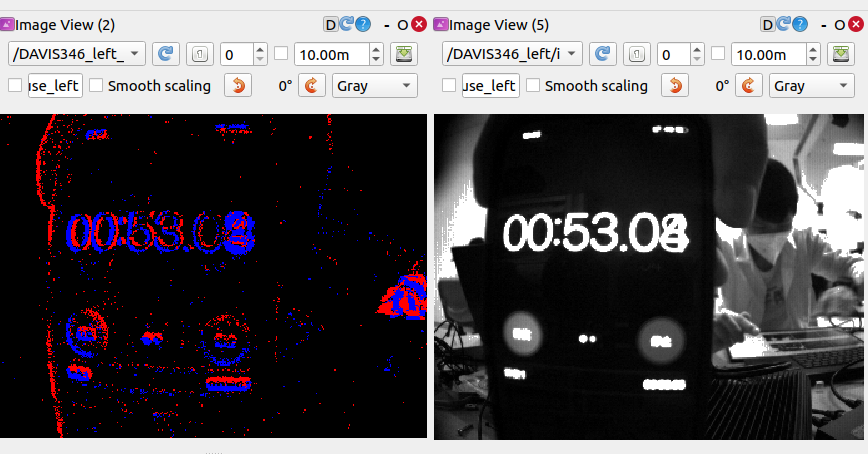
Task: Click 0° rotation label in Image View (2)
Action: coord(285,86)
